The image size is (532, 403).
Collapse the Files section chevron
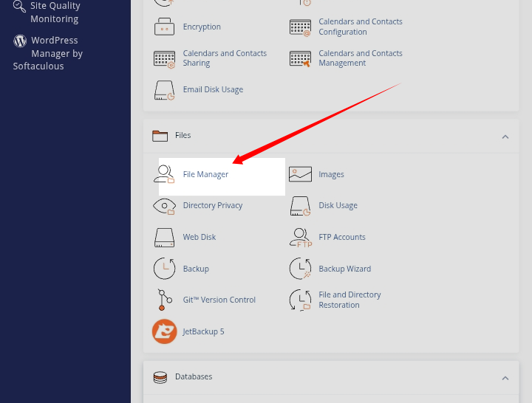tap(505, 137)
